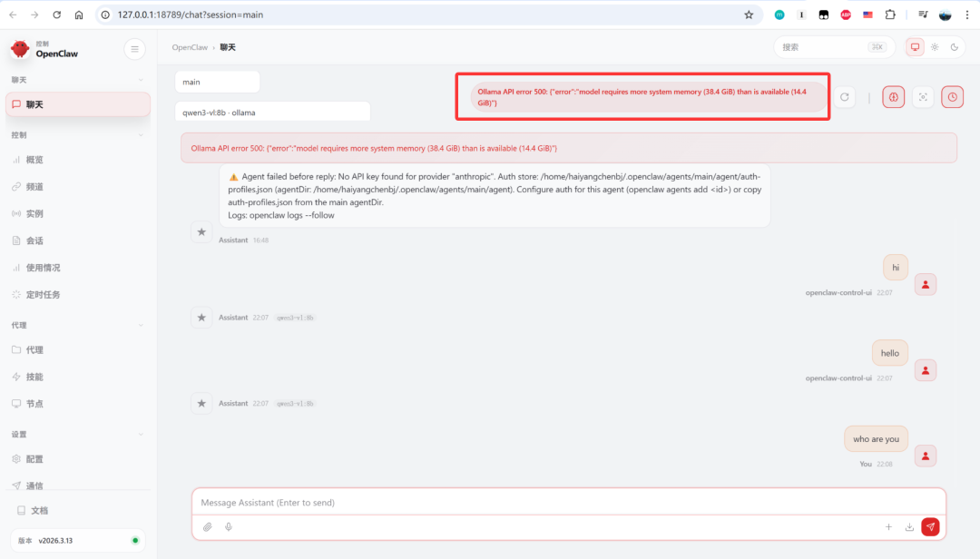Bookmark this page with the star icon
The height and width of the screenshot is (559, 980).
pos(749,15)
